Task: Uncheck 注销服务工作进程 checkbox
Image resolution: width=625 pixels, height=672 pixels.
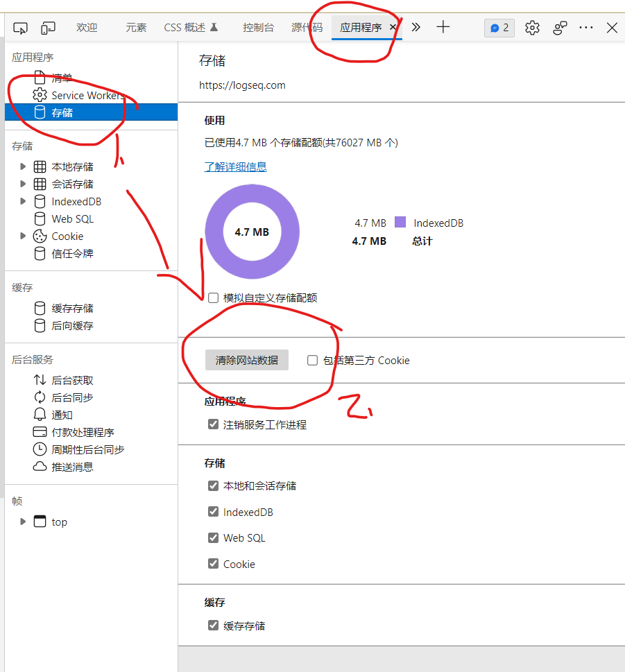Action: pos(213,424)
